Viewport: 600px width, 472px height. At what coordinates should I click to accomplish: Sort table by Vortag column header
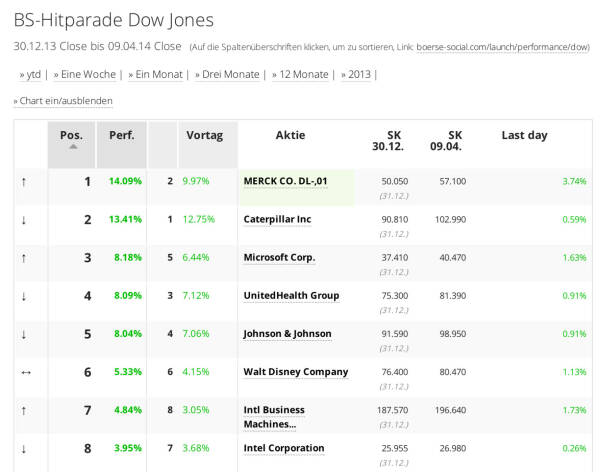pyautogui.click(x=205, y=135)
